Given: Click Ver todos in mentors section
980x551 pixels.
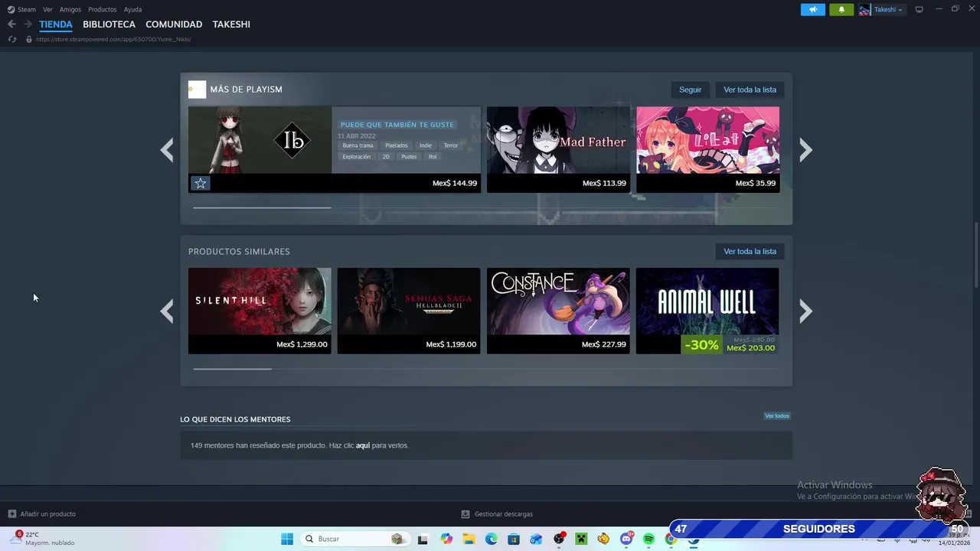Looking at the screenshot, I should coord(777,416).
